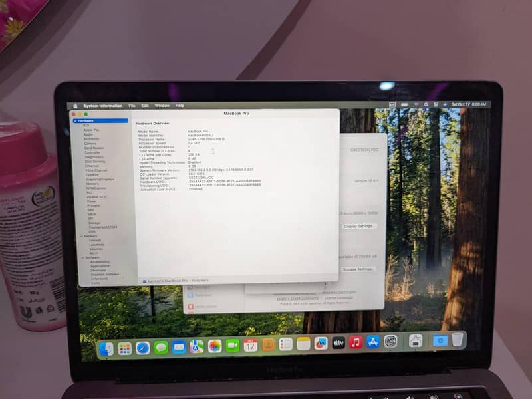The width and height of the screenshot is (532, 399).
Task: Select Camera in the sidebar
Action: [90, 144]
